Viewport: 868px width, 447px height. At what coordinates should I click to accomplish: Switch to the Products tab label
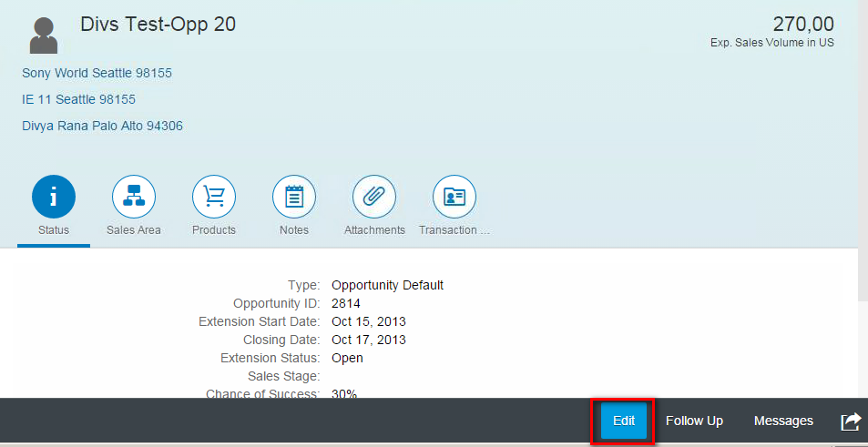pyautogui.click(x=214, y=230)
